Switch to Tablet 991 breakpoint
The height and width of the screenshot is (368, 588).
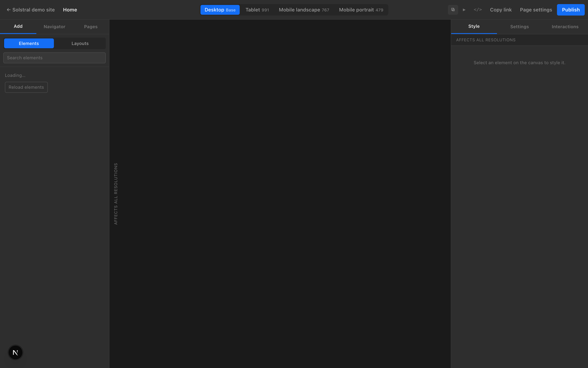pos(257,10)
